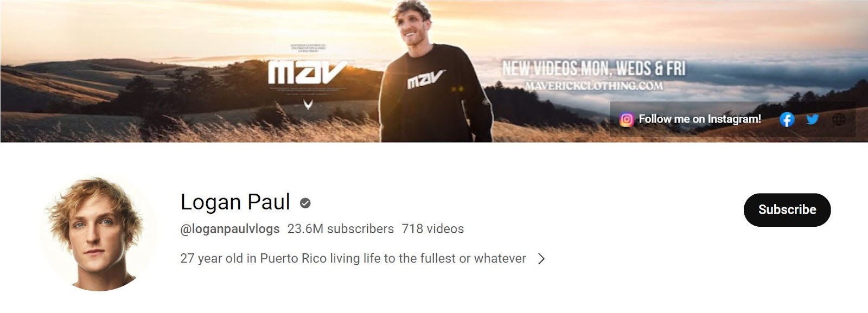This screenshot has width=868, height=313.
Task: Expand the channel description with the chevron arrow
Action: [x=541, y=259]
